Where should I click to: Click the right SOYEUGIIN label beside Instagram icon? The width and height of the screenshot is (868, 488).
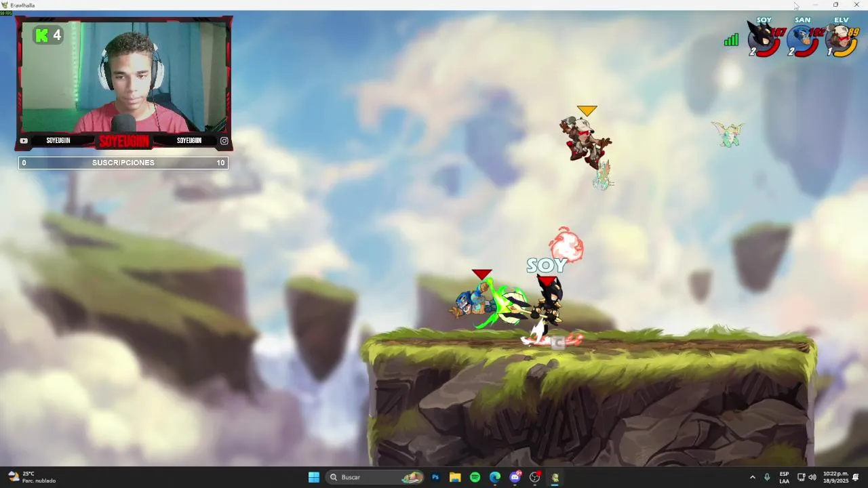pyautogui.click(x=189, y=141)
